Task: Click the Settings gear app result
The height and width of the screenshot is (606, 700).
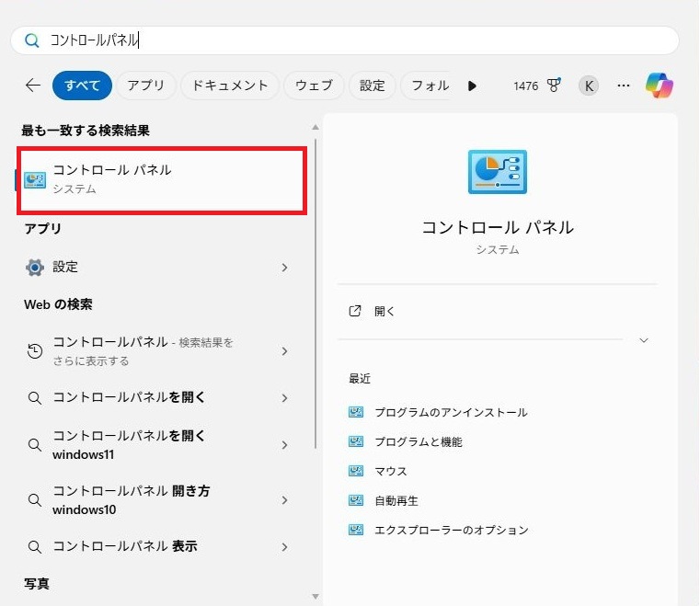Action: pyautogui.click(x=35, y=268)
